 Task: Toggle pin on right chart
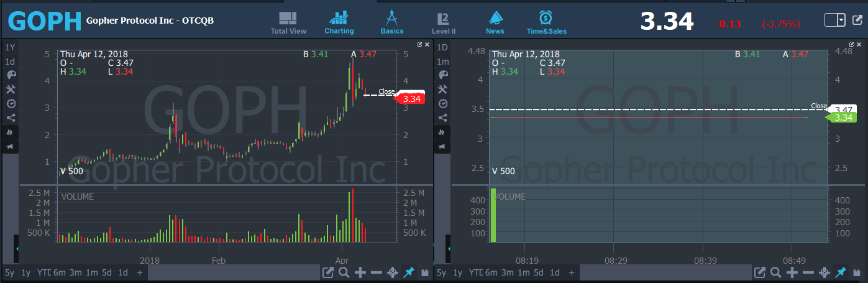(x=840, y=272)
